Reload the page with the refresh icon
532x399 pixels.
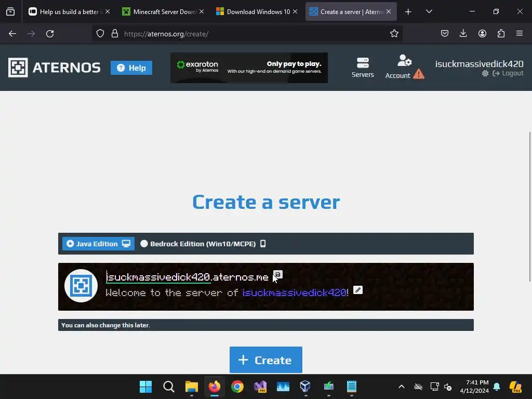pos(50,34)
